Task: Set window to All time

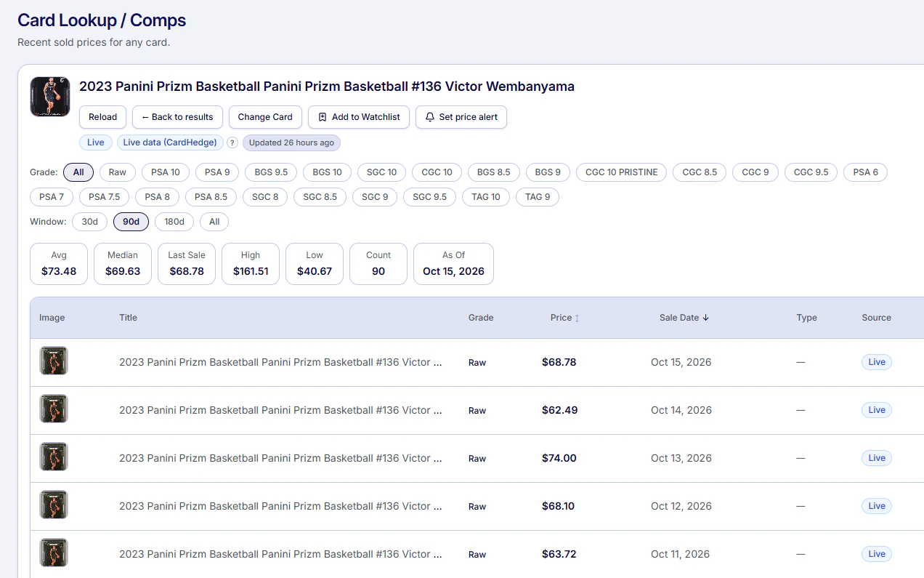Action: (x=214, y=222)
